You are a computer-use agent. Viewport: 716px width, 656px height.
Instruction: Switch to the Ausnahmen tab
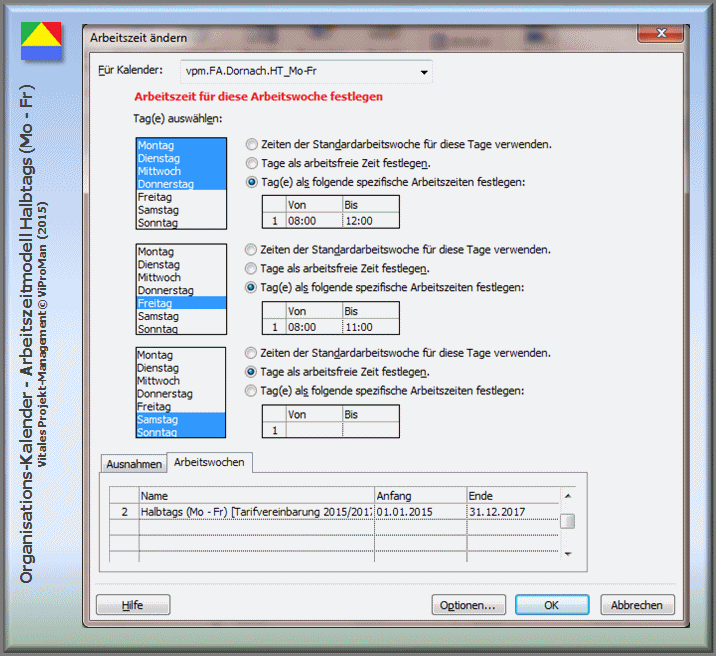[x=133, y=464]
